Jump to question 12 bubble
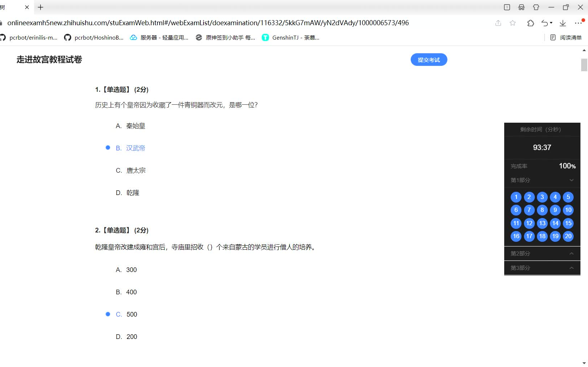This screenshot has height=367, width=588. (529, 223)
